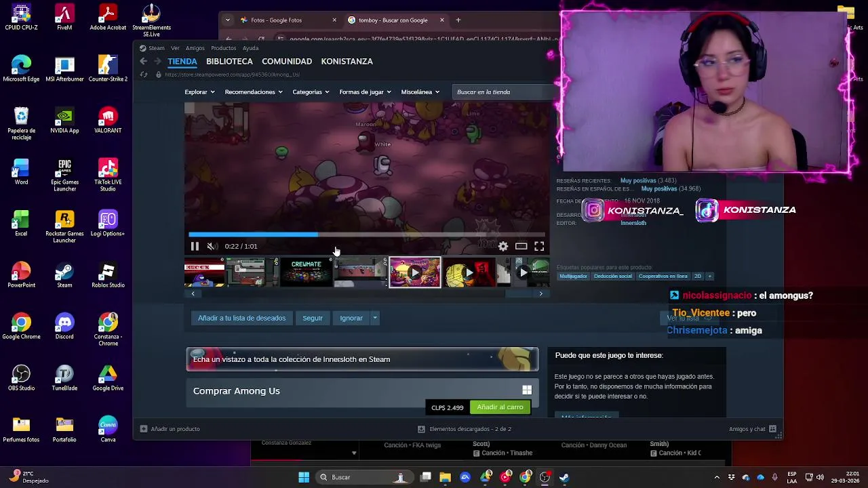Toggle theater mode in video player
The width and height of the screenshot is (868, 488).
pos(521,246)
